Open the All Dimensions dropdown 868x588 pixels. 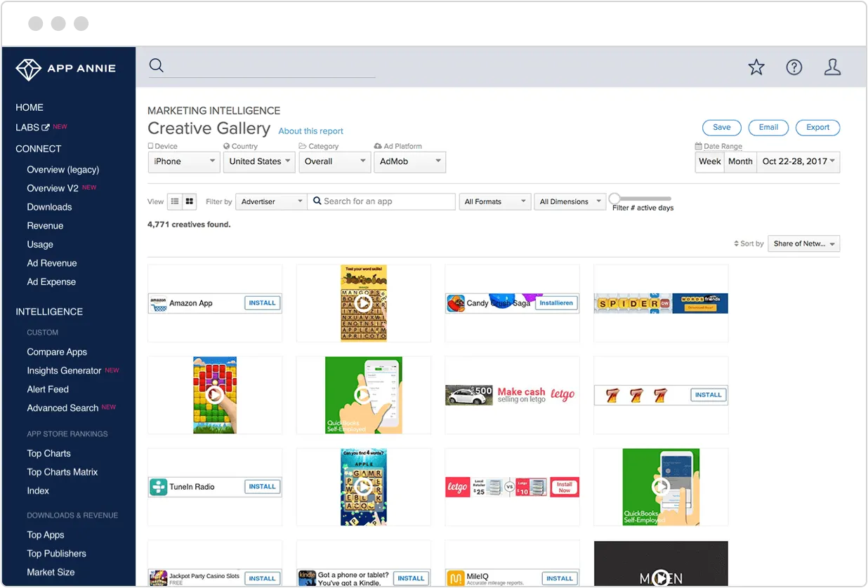click(570, 201)
